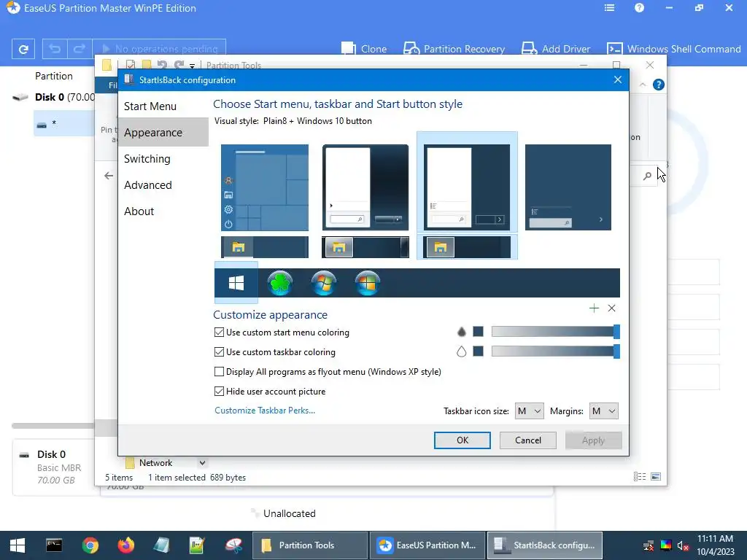Open Add Driver in EaseUS
747x560 pixels.
coord(556,49)
